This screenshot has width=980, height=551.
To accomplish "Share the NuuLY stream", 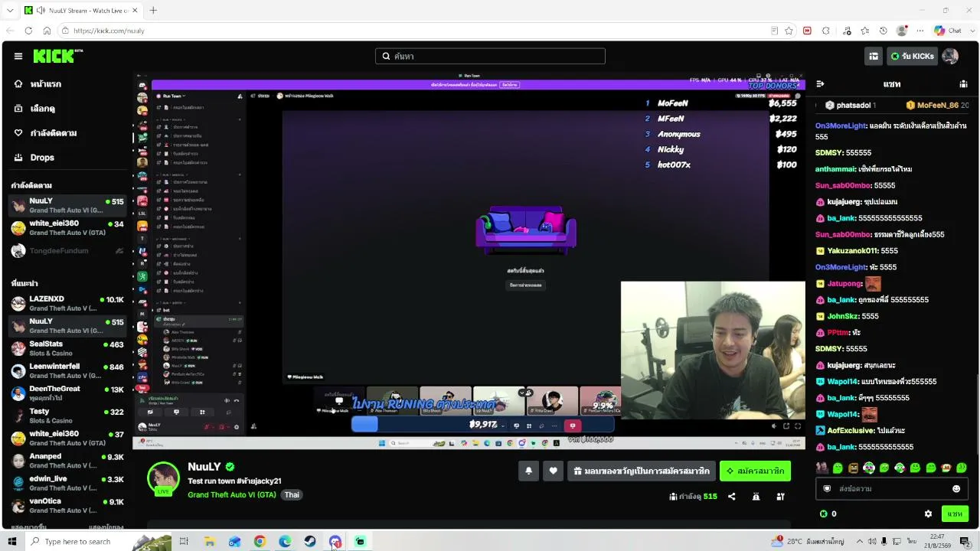I will (x=731, y=497).
